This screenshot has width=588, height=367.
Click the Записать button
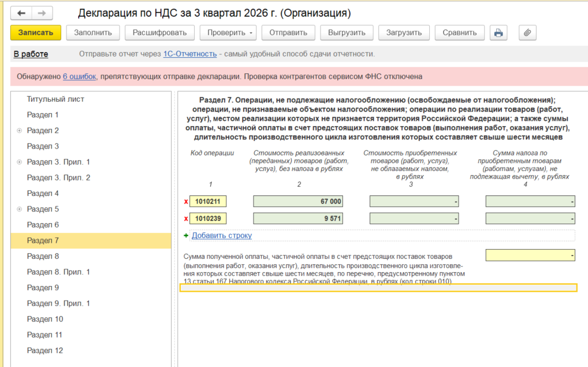pos(36,32)
